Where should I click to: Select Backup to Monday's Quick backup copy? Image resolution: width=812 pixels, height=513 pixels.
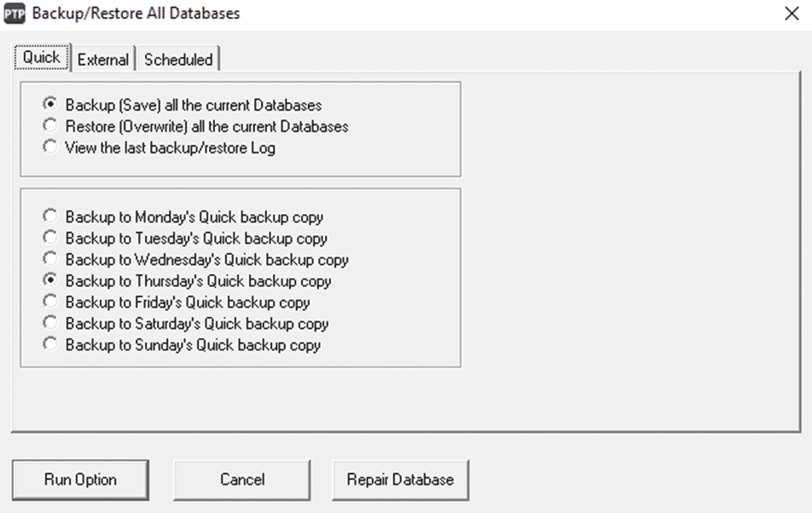[x=50, y=216]
